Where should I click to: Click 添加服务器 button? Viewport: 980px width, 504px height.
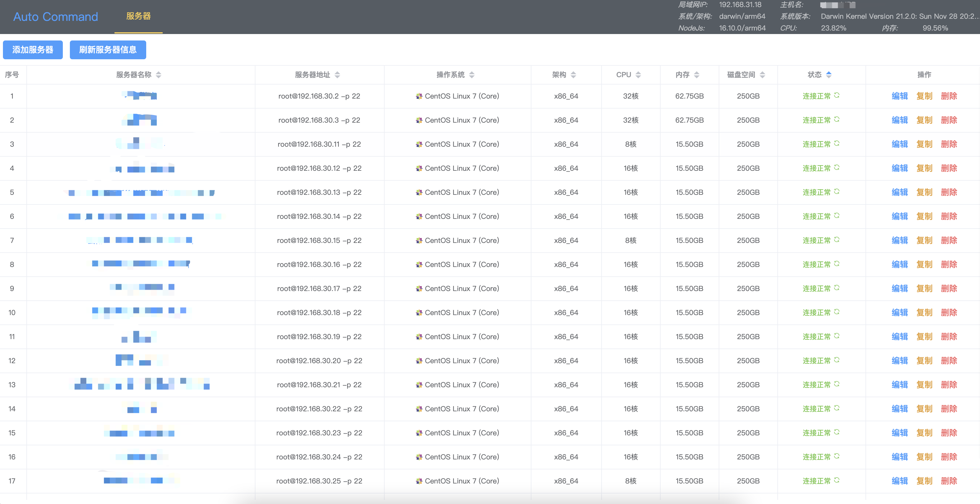point(33,50)
